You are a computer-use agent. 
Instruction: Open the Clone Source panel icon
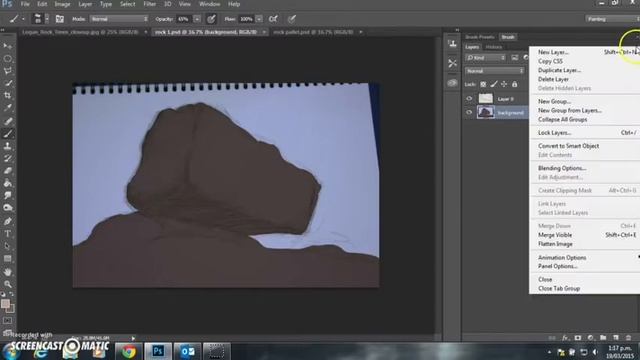(452, 44)
